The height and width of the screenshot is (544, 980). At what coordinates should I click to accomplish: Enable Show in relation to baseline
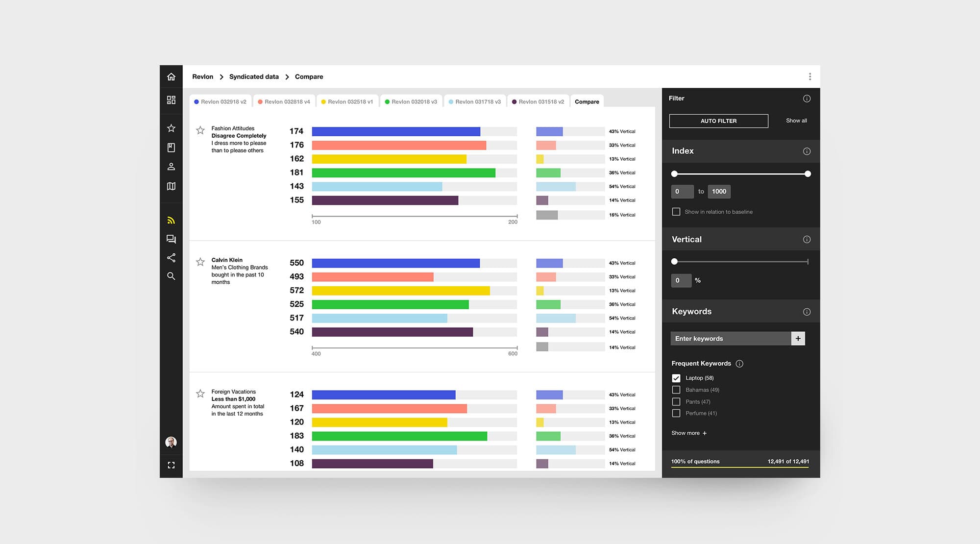[x=676, y=212]
